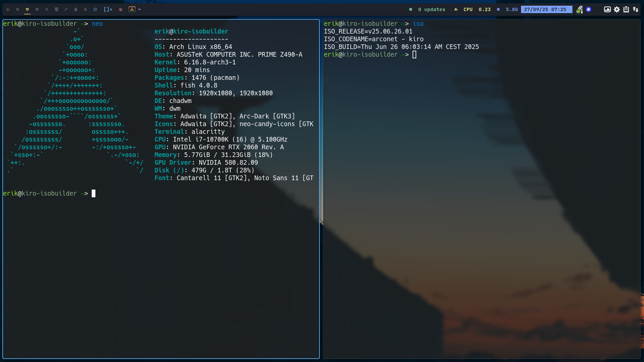Image resolution: width=644 pixels, height=362 pixels.
Task: Focus the Alacritty window icon in bar
Action: 132,9
